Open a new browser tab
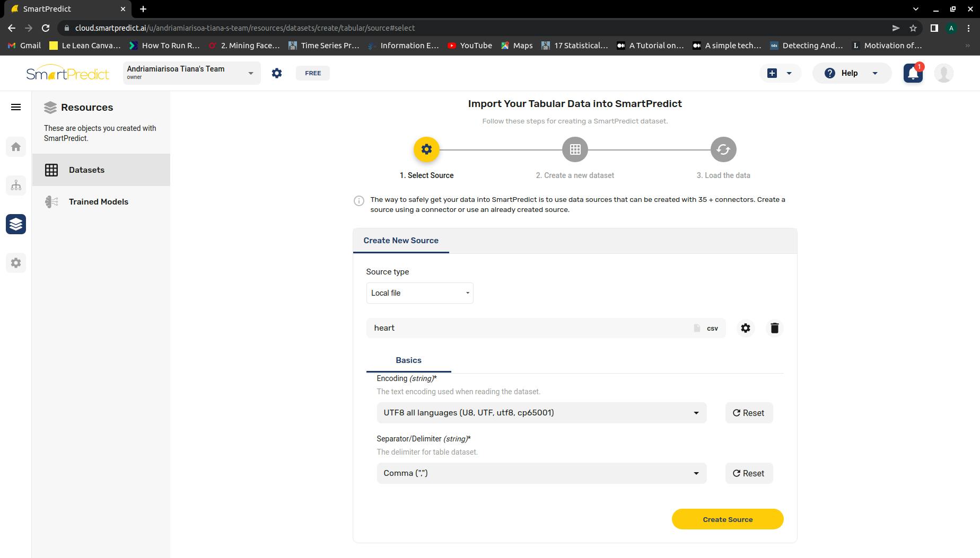 [x=143, y=9]
